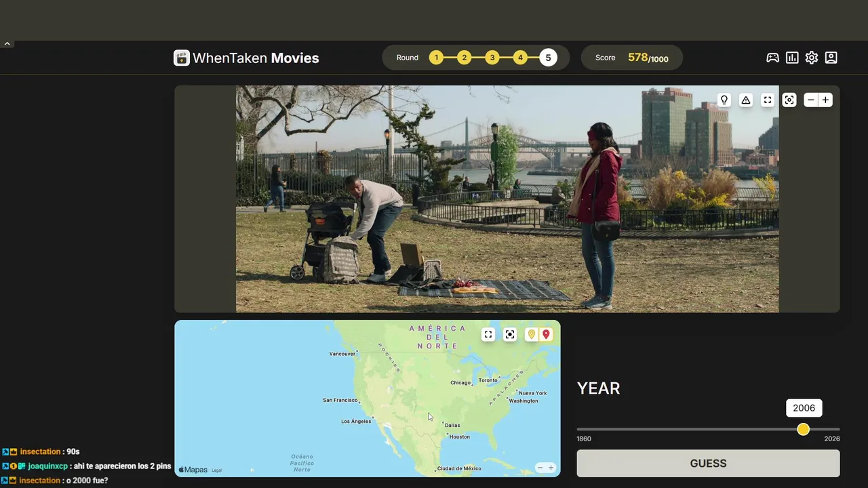Place a pin on Nueva York
Viewport: 868px width, 488px height.
coord(533,393)
